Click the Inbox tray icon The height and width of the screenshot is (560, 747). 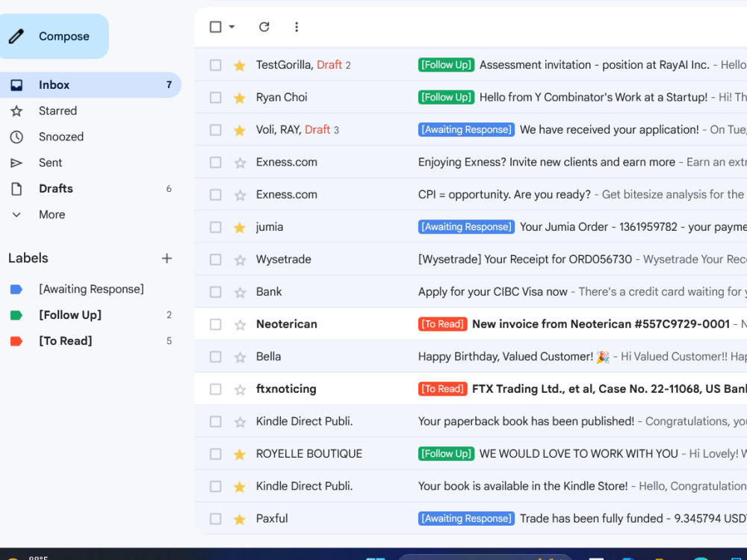tap(16, 85)
